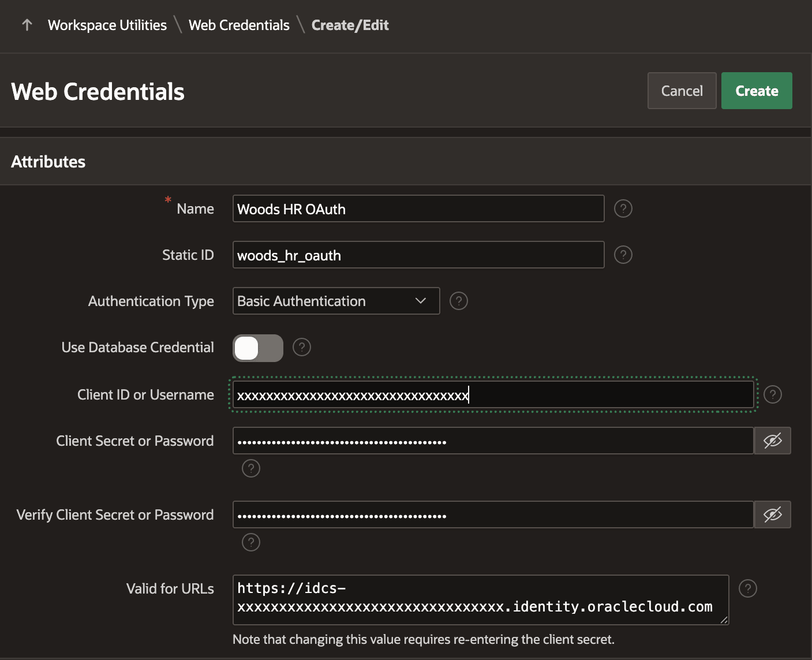The image size is (812, 660).
Task: Click the Client Secret or Password field
Action: click(x=493, y=441)
